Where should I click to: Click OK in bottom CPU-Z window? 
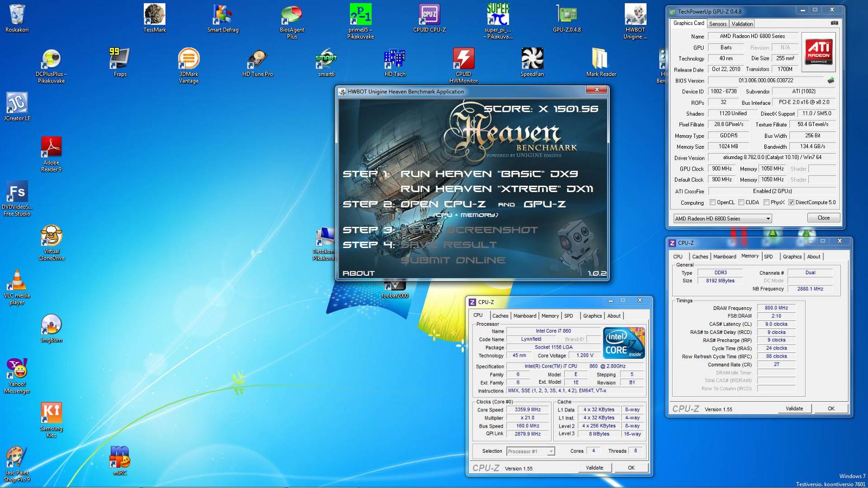[x=631, y=467]
